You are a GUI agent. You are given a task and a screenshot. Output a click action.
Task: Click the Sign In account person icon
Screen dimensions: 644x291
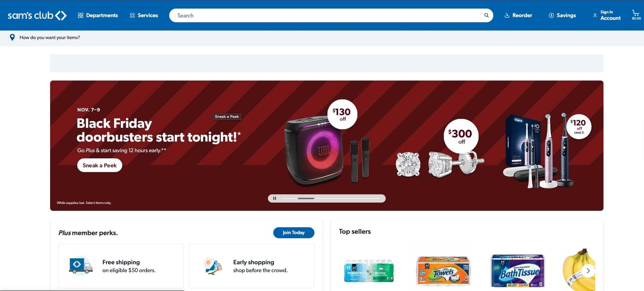coord(595,15)
